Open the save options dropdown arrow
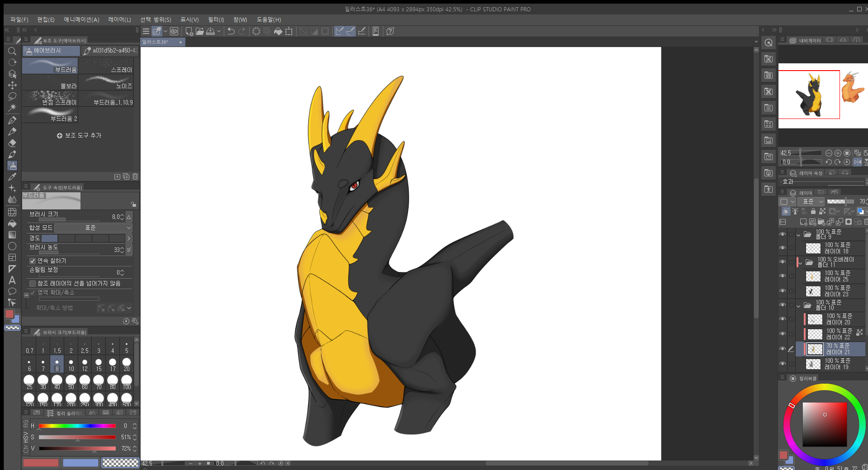Viewport: 868px width, 470px height. click(218, 31)
